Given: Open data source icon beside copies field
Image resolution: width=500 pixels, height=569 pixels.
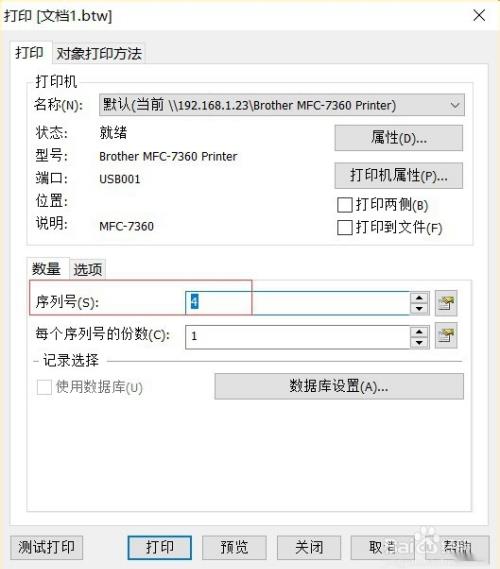Looking at the screenshot, I should click(446, 336).
